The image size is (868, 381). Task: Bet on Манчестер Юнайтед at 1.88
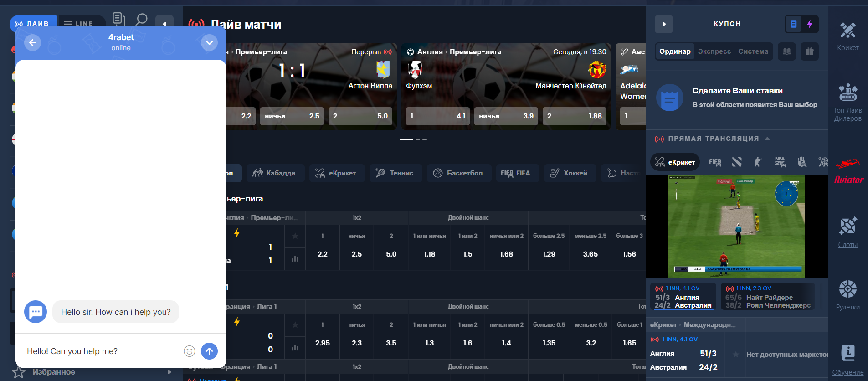pos(575,116)
